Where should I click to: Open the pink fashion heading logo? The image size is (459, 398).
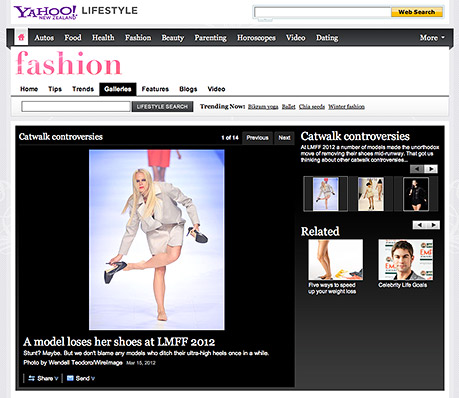[x=69, y=63]
